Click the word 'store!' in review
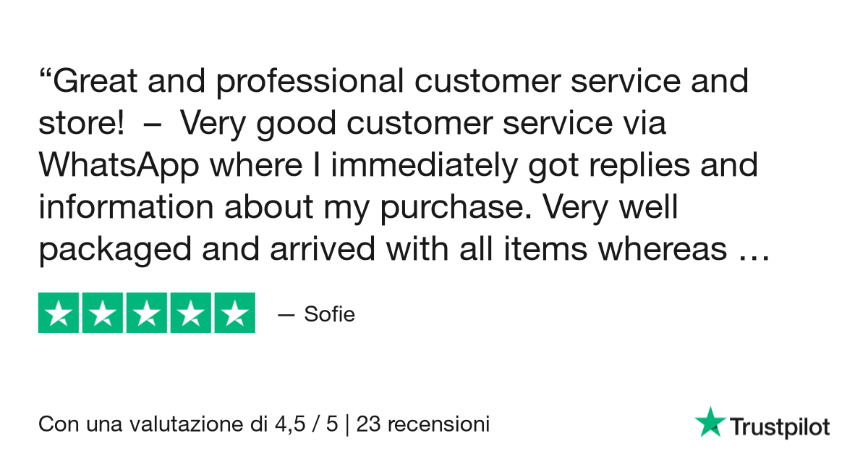The height and width of the screenshot is (454, 868). [81, 125]
